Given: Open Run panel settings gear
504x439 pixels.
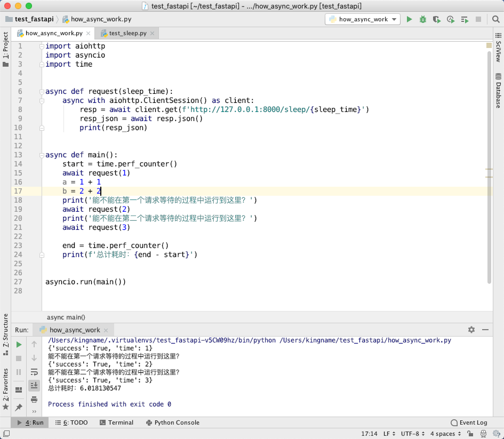Looking at the screenshot, I should click(471, 330).
